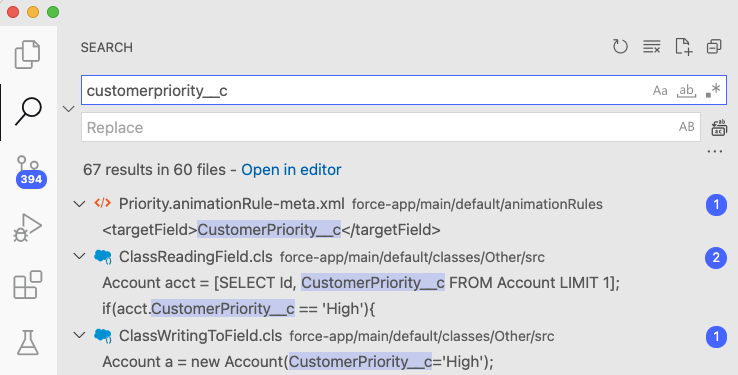This screenshot has width=738, height=375.
Task: Click match count badge of Priority.animationRule-meta.xml
Action: pyautogui.click(x=716, y=205)
